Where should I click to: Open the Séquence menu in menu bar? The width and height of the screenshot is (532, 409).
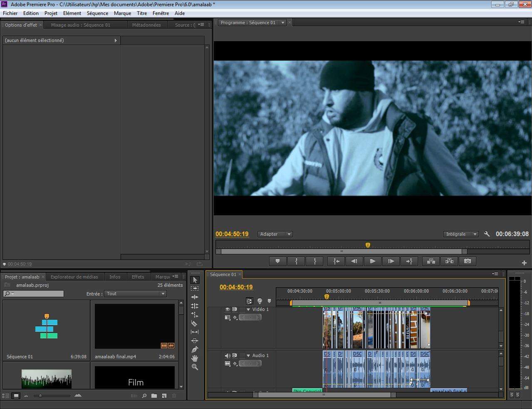97,13
